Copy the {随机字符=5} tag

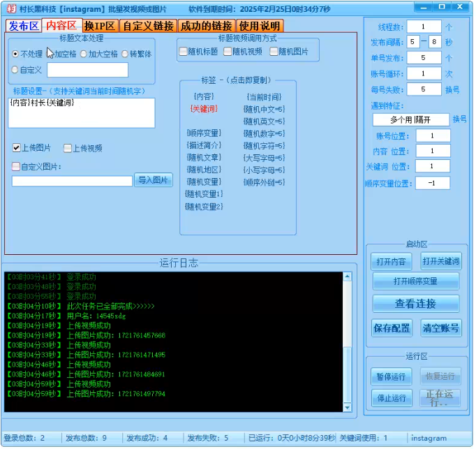[264, 145]
